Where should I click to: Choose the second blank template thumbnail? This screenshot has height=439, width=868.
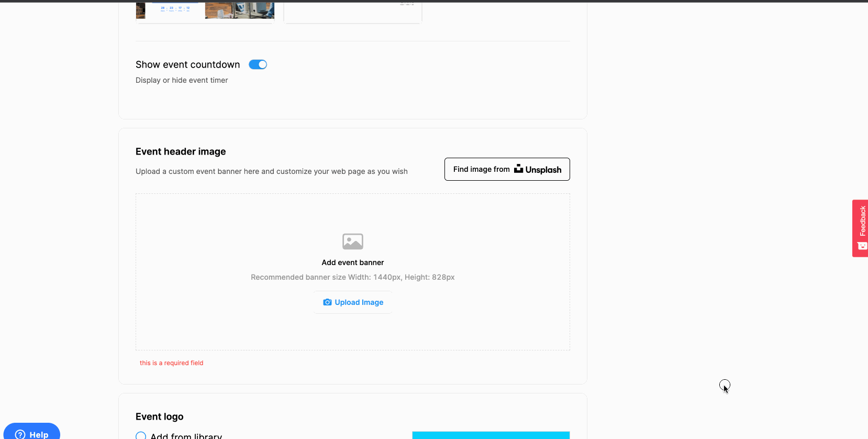tap(352, 12)
